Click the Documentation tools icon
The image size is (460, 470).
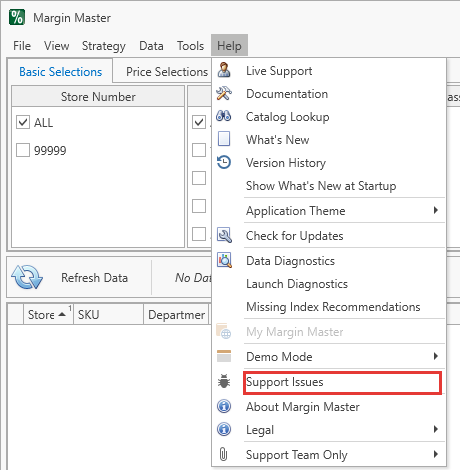[224, 93]
